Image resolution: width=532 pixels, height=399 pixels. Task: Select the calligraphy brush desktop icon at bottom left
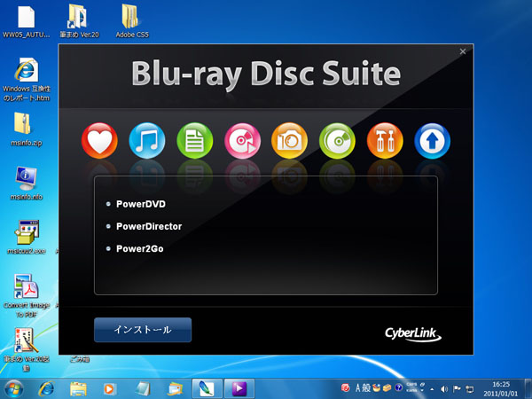27,349
